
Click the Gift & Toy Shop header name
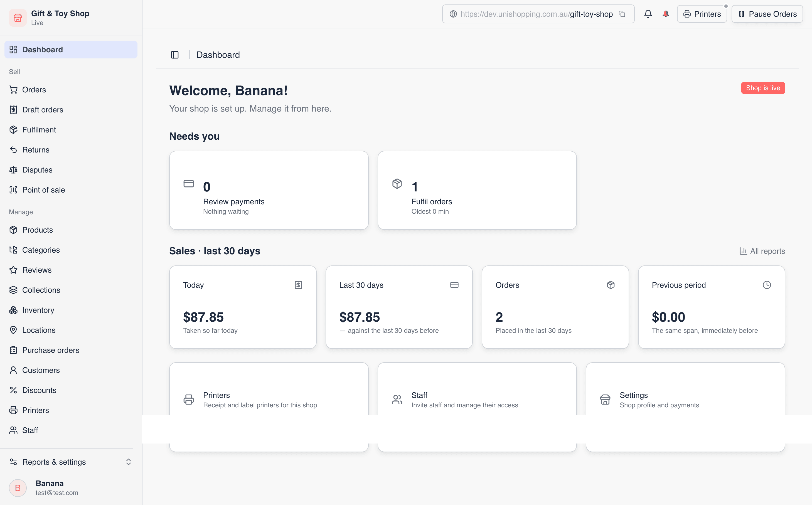click(x=60, y=13)
